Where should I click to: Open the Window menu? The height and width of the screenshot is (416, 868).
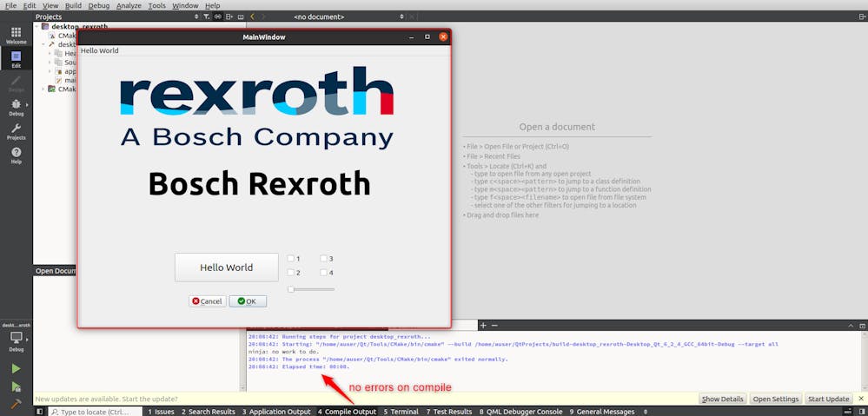pos(185,5)
